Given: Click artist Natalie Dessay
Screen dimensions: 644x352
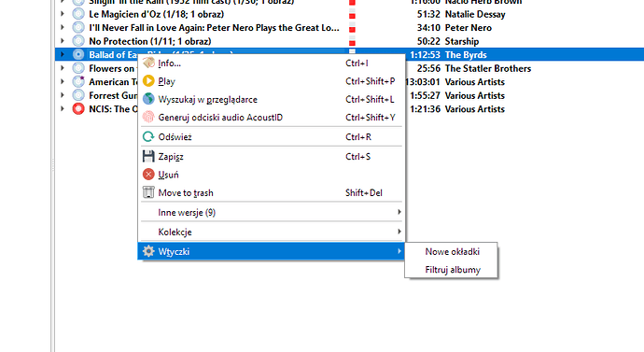Looking at the screenshot, I should tap(475, 14).
